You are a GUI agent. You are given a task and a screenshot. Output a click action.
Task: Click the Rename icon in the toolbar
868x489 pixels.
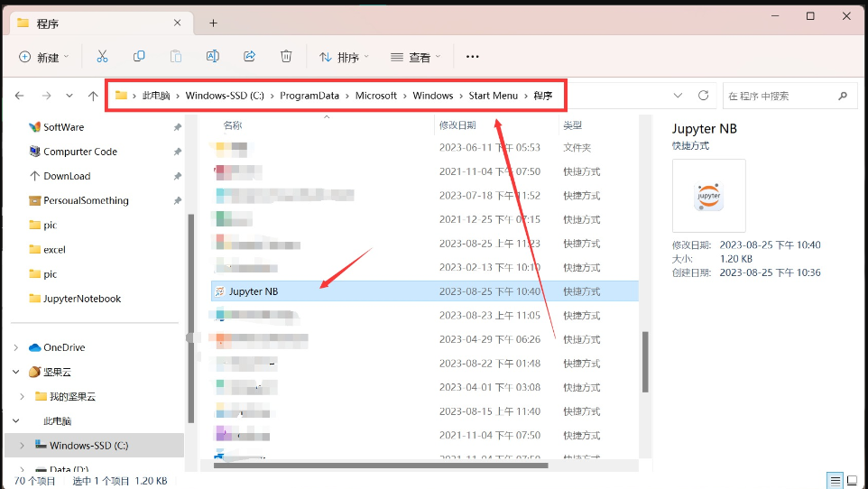click(x=213, y=57)
